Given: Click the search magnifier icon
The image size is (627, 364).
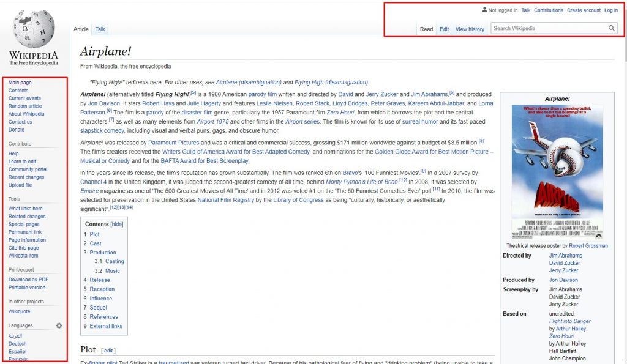Looking at the screenshot, I should pos(612,28).
